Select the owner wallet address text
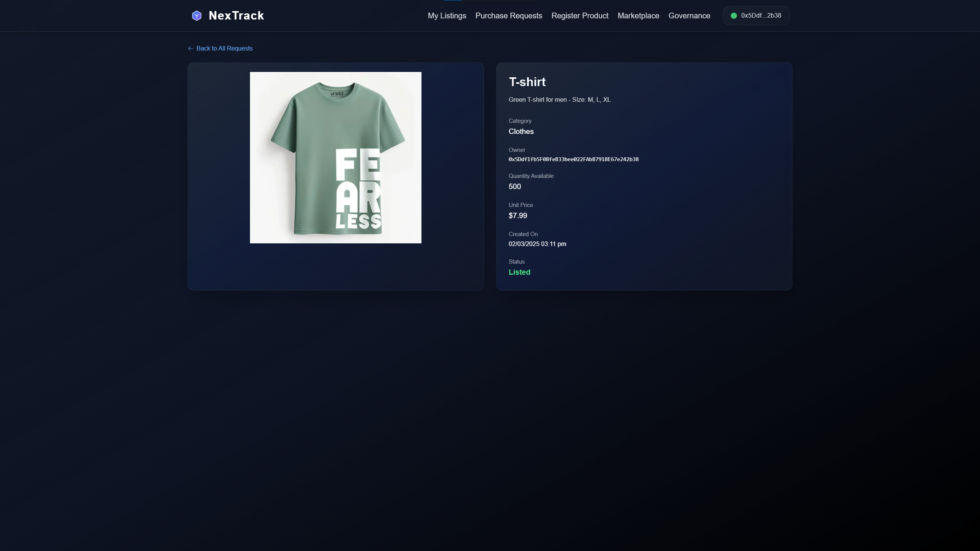 (573, 159)
